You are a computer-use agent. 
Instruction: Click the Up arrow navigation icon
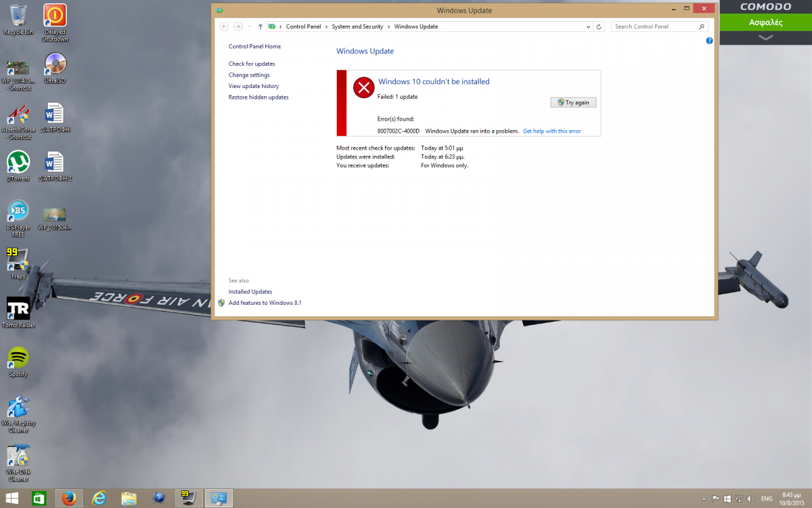click(261, 26)
